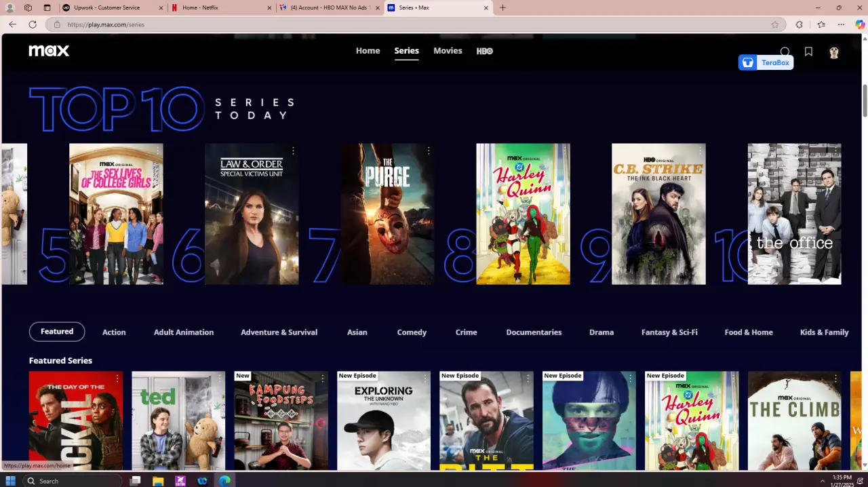Open the Max search icon
The image size is (868, 487).
785,52
